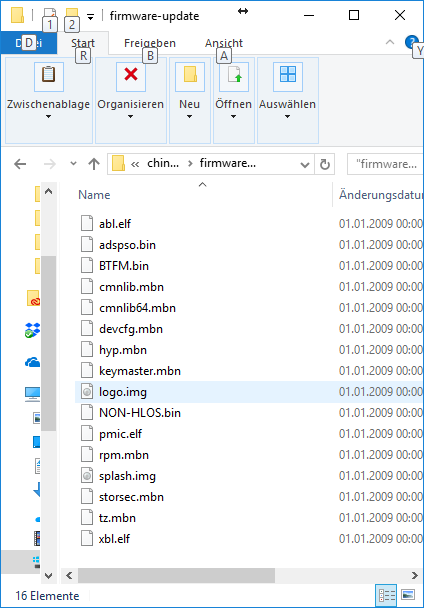424x608 pixels.
Task: Open the Auswählen selection group
Action: pyautogui.click(x=287, y=100)
